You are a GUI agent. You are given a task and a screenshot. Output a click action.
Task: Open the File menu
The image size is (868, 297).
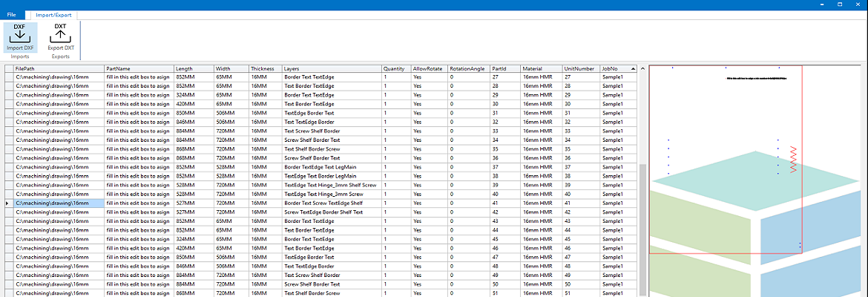pyautogui.click(x=12, y=14)
